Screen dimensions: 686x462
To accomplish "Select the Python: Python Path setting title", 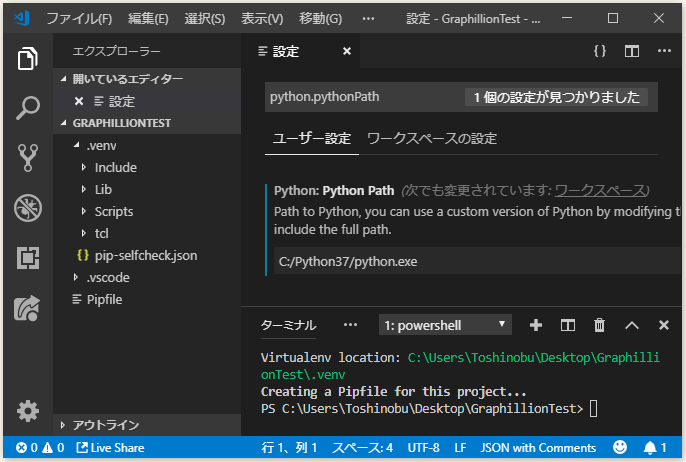I will click(334, 190).
